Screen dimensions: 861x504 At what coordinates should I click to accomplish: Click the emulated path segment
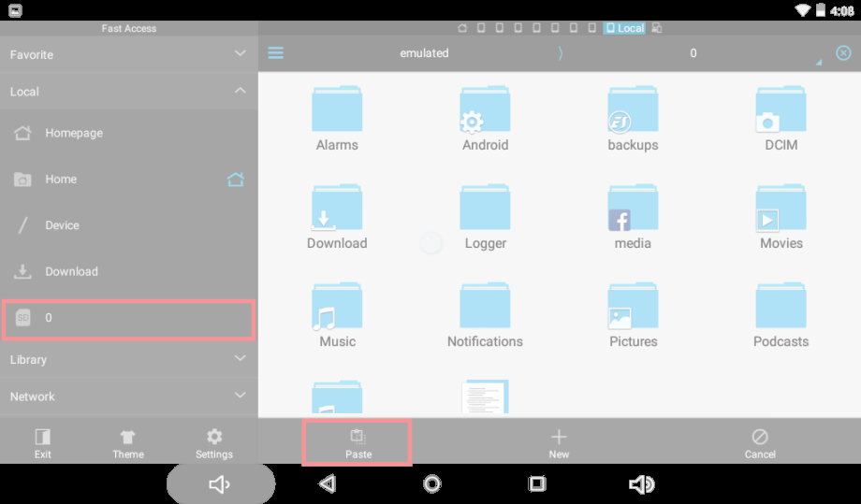424,53
